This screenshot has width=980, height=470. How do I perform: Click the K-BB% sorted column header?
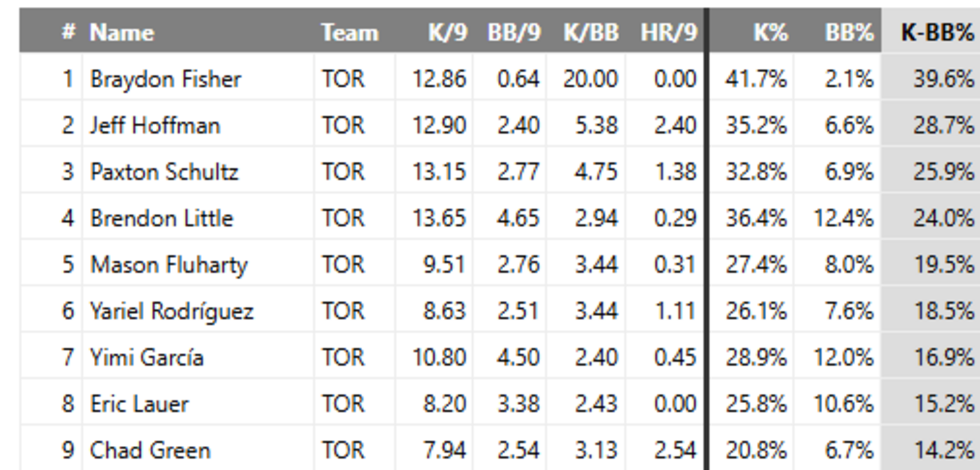pyautogui.click(x=937, y=32)
